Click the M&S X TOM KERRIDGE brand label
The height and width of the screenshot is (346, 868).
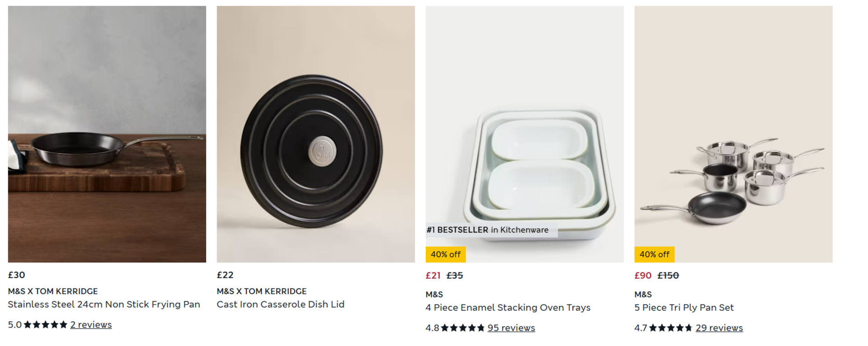54,291
